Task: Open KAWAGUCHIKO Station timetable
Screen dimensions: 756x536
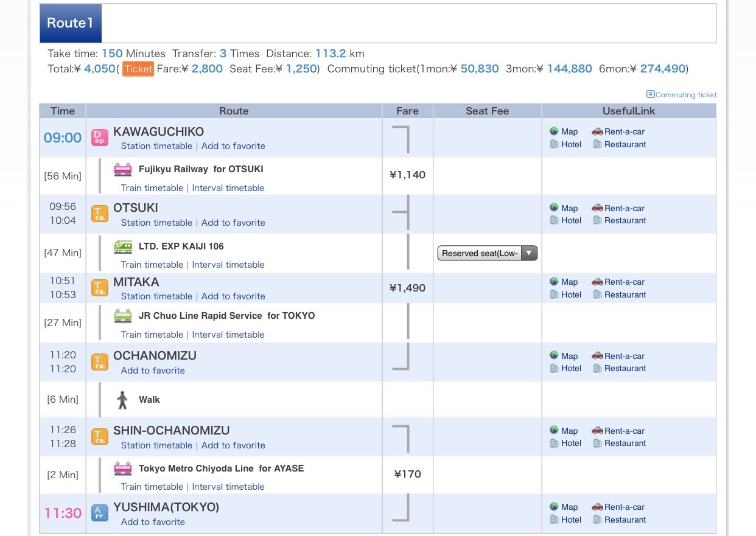Action: coord(156,146)
